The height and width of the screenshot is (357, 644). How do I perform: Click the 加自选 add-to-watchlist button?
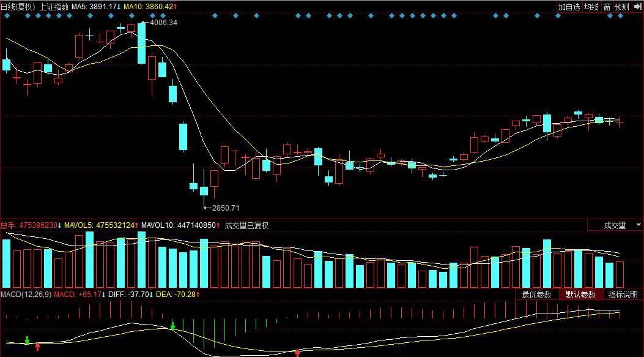click(569, 7)
